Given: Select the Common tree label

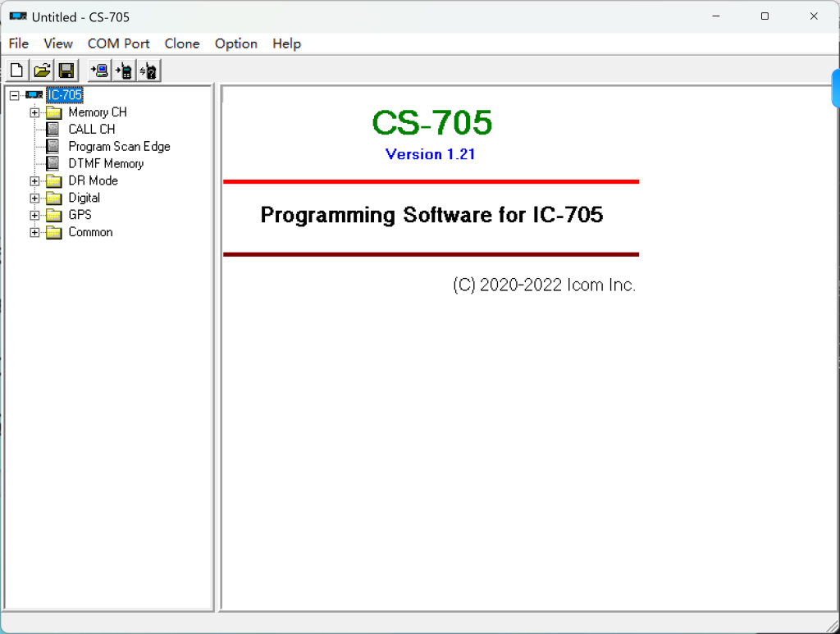Looking at the screenshot, I should 90,232.
